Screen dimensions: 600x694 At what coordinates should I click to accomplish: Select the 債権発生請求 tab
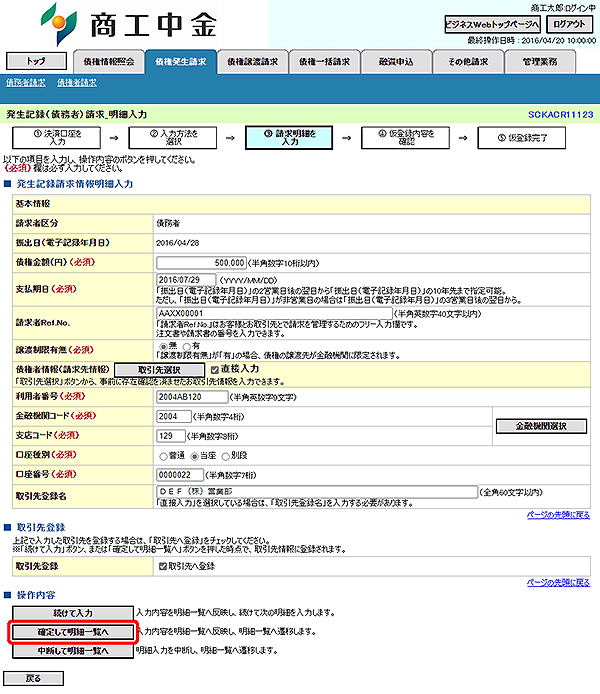pyautogui.click(x=181, y=62)
